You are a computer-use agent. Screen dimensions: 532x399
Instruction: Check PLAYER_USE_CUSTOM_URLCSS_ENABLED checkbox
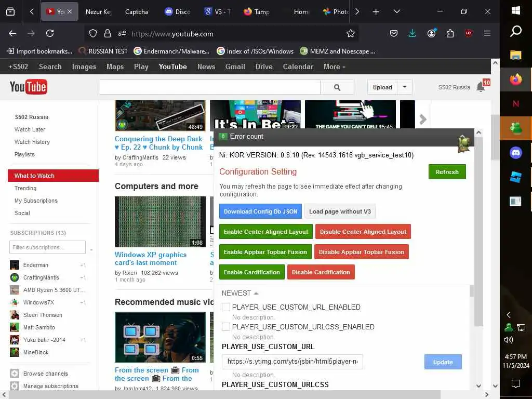click(x=226, y=327)
